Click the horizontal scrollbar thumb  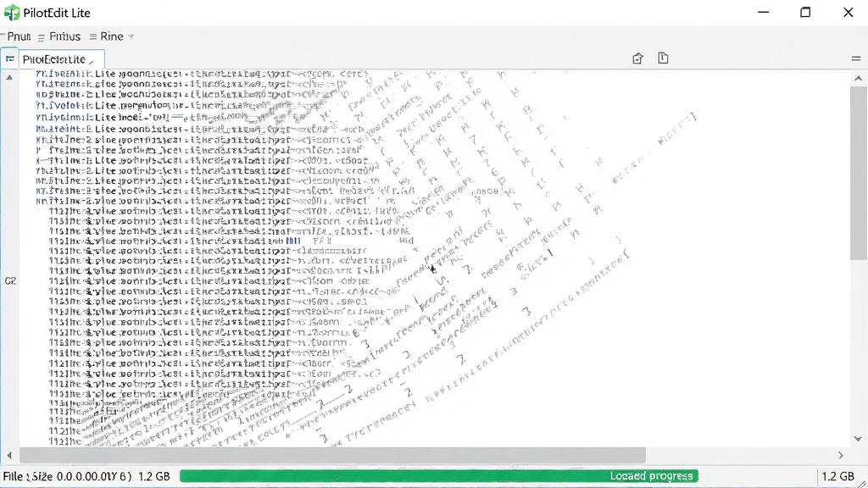(x=332, y=455)
